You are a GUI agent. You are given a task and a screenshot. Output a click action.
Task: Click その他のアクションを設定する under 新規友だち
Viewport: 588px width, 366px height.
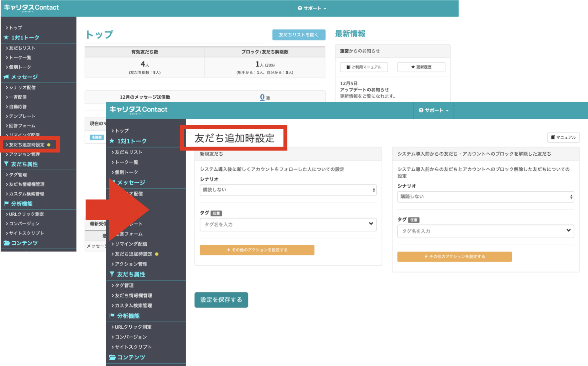[x=257, y=250]
